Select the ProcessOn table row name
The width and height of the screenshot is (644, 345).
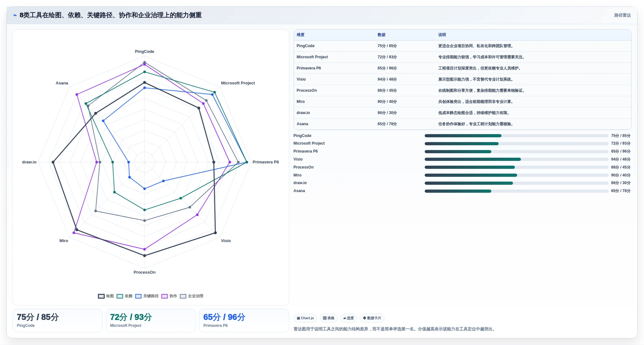307,90
